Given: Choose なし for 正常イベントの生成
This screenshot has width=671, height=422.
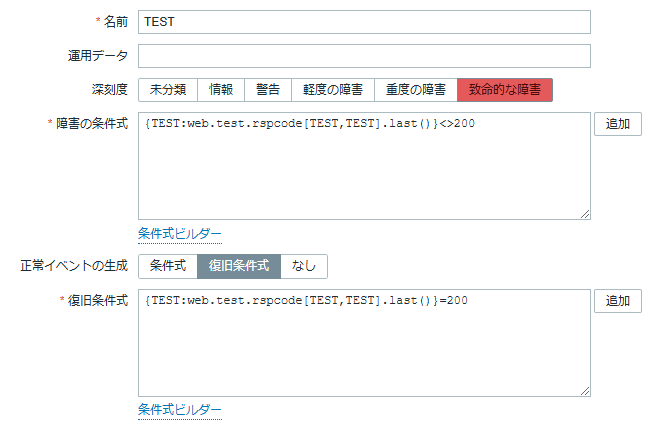Looking at the screenshot, I should 304,266.
